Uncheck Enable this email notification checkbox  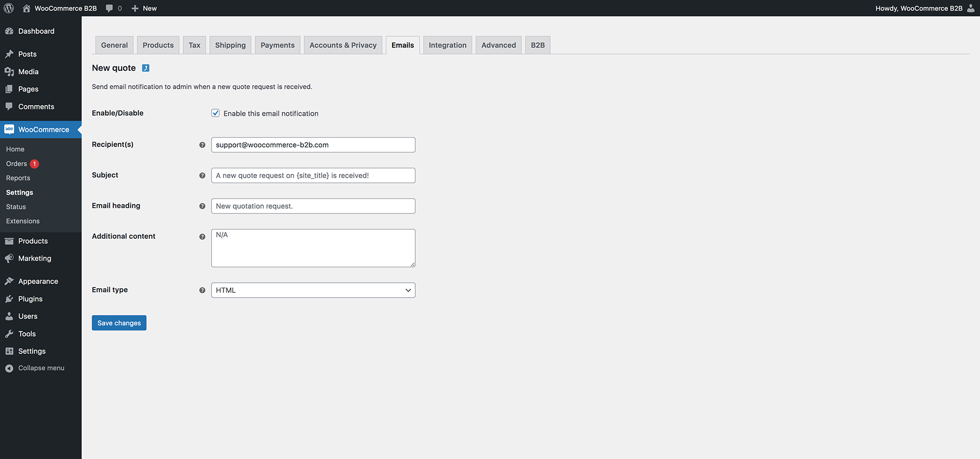coord(215,113)
